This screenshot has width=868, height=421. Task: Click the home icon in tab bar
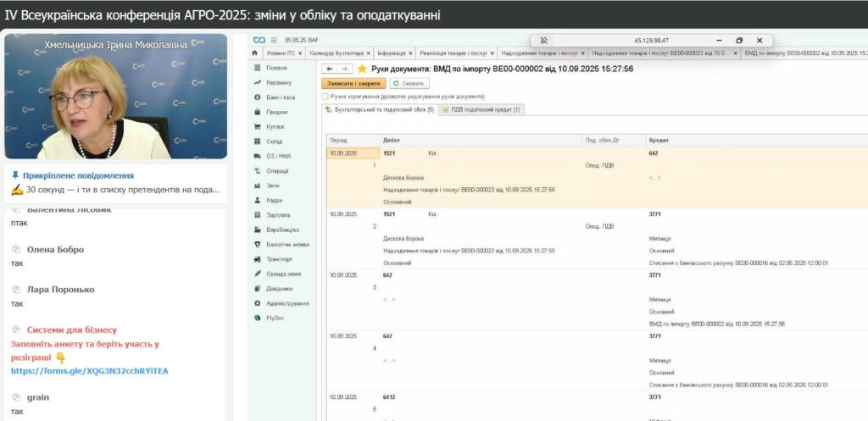pos(256,53)
